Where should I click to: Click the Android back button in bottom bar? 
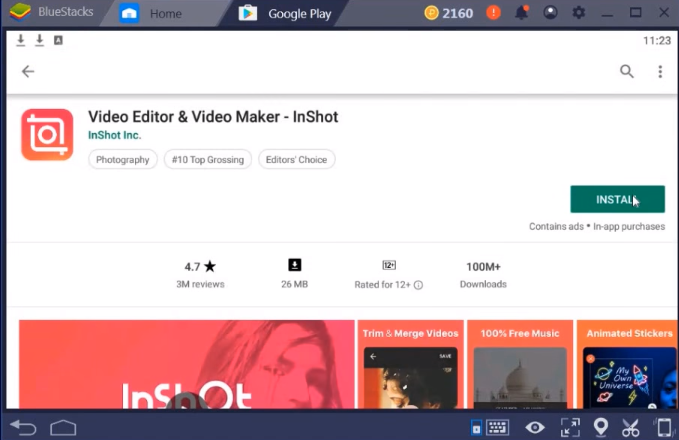tap(23, 428)
